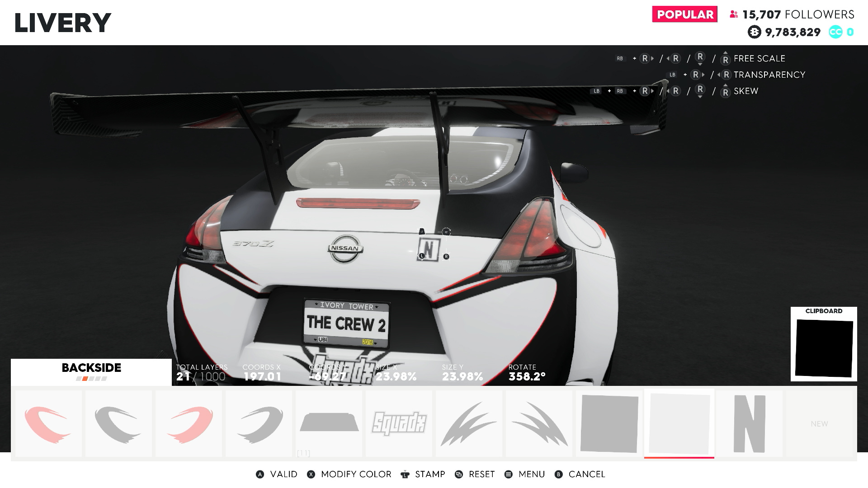
Task: Click the bucks currency icon
Action: click(x=754, y=32)
